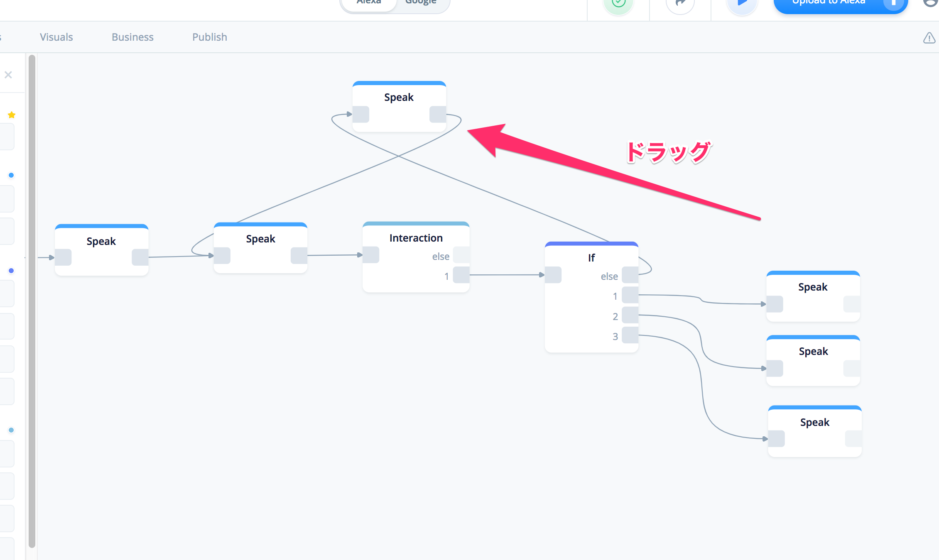Click the warning triangle icon

pyautogui.click(x=929, y=38)
